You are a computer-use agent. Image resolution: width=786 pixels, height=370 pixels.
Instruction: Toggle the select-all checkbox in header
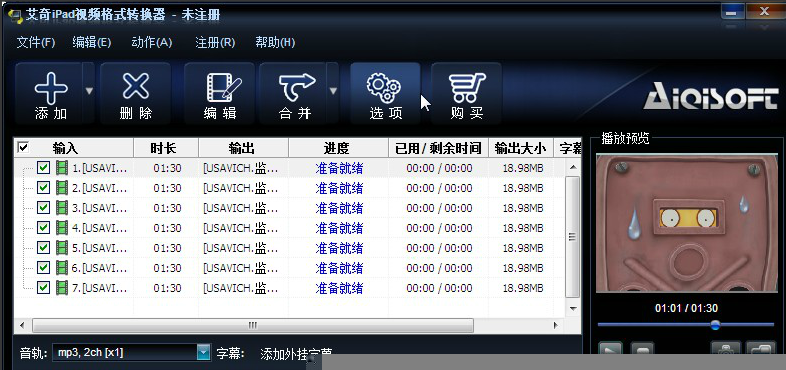23,147
